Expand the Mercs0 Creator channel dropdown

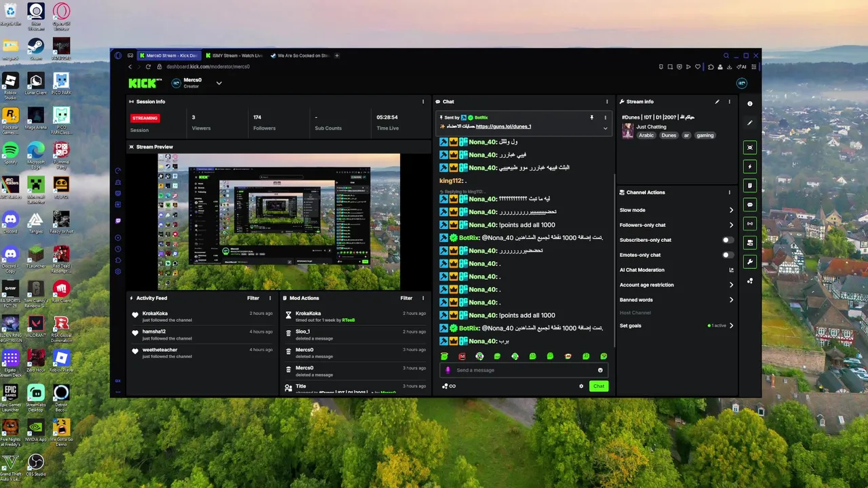(x=219, y=83)
